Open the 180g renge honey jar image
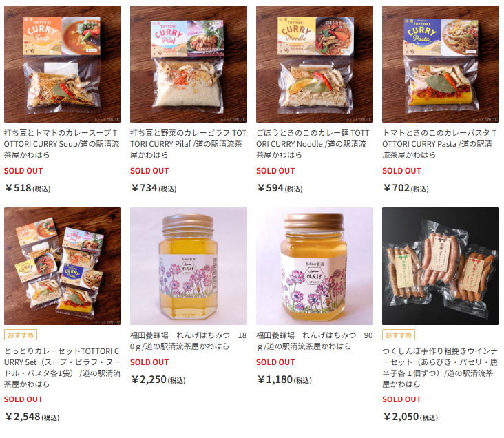Image resolution: width=504 pixels, height=438 pixels. (189, 266)
